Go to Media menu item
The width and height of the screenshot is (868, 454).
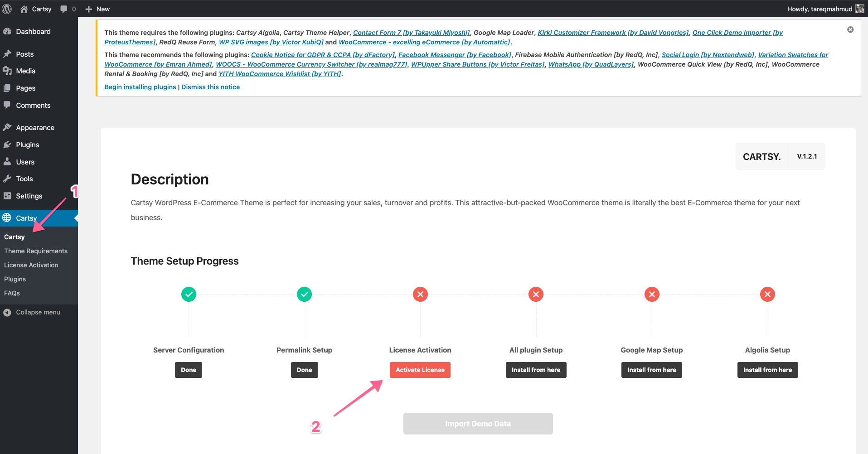(x=39, y=71)
